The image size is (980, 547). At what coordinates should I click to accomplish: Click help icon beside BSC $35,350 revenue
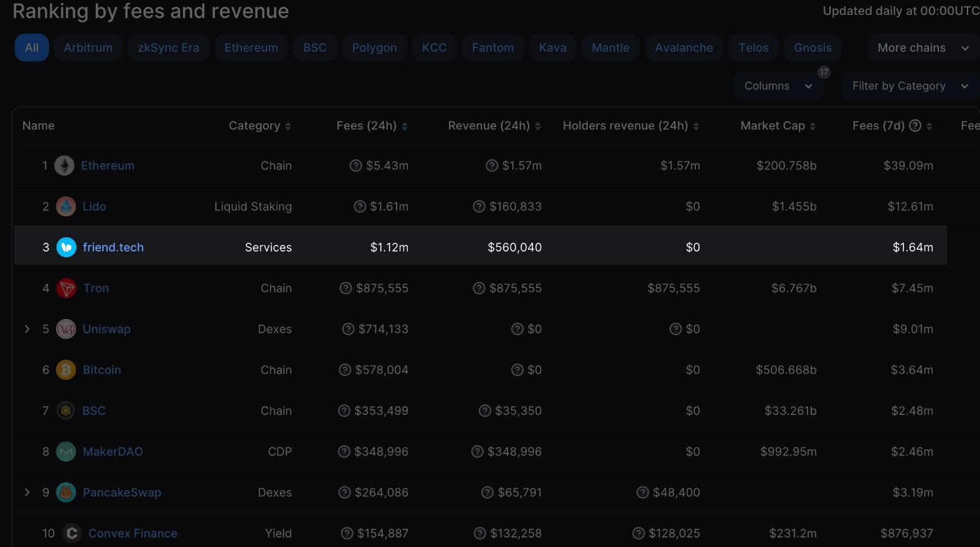485,411
